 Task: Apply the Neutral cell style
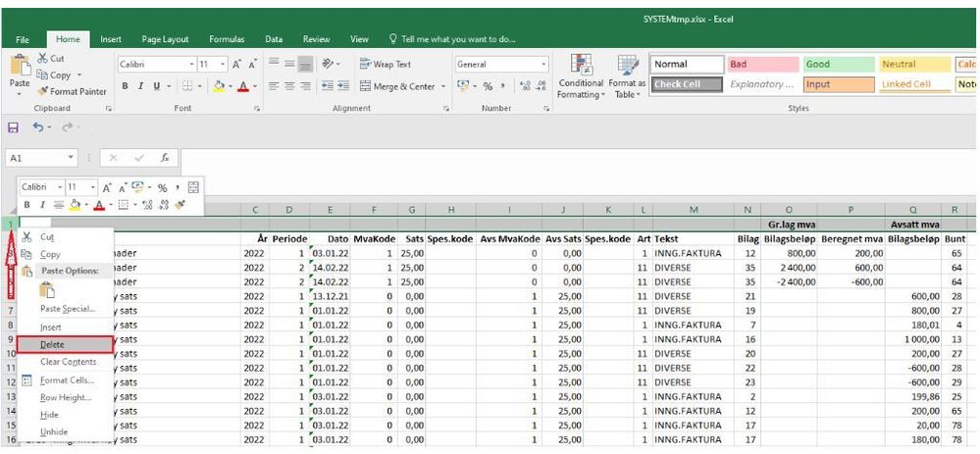[x=915, y=65]
